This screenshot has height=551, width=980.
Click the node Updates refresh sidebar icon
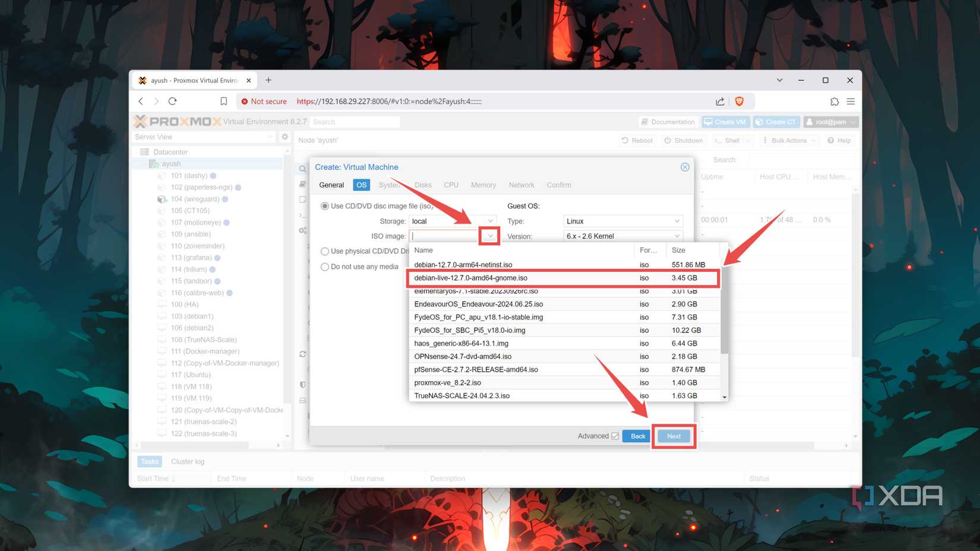coord(302,354)
